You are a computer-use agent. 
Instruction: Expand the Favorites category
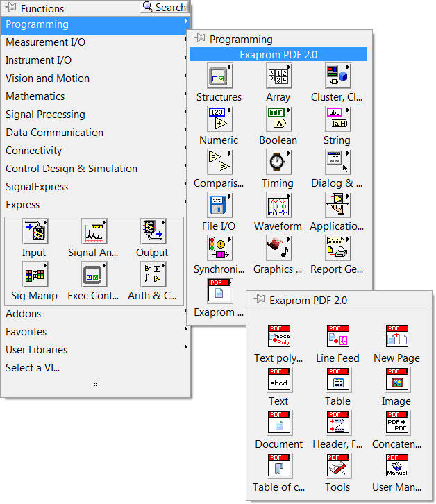click(96, 332)
